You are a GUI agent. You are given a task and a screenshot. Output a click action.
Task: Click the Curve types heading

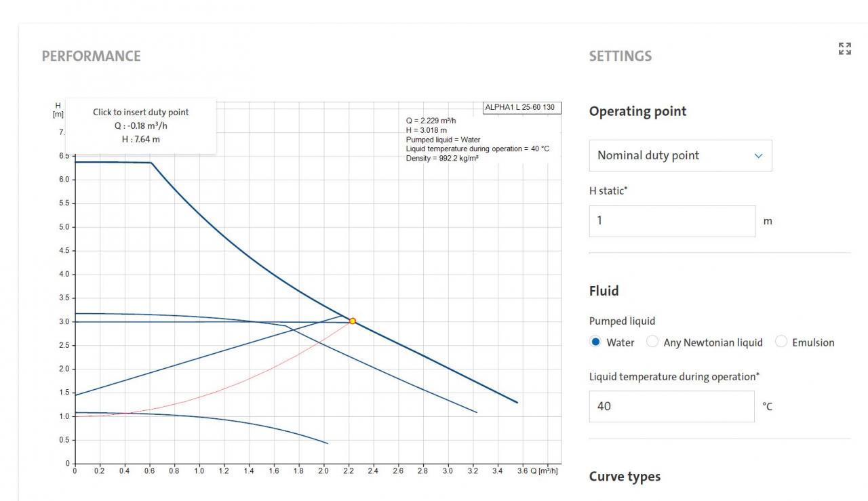tap(625, 477)
